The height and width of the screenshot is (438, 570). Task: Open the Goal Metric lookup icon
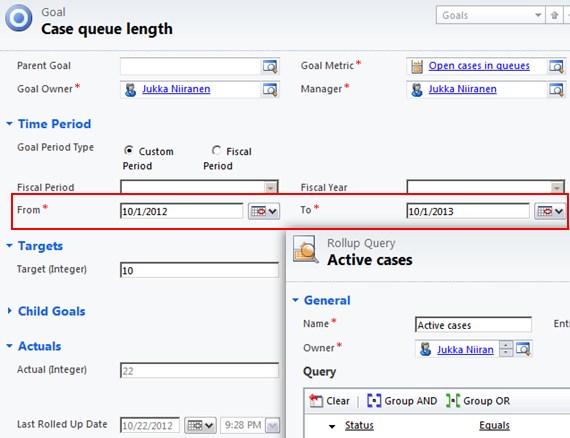(556, 67)
